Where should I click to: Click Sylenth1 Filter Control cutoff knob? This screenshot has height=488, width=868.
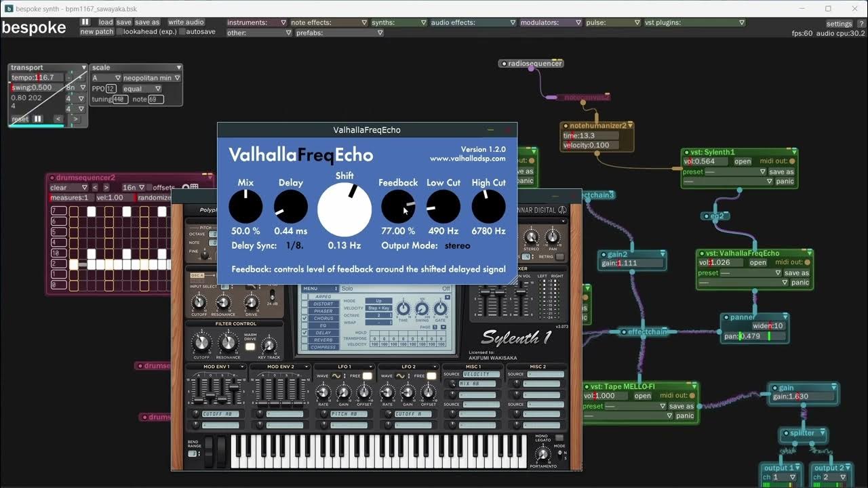click(202, 343)
